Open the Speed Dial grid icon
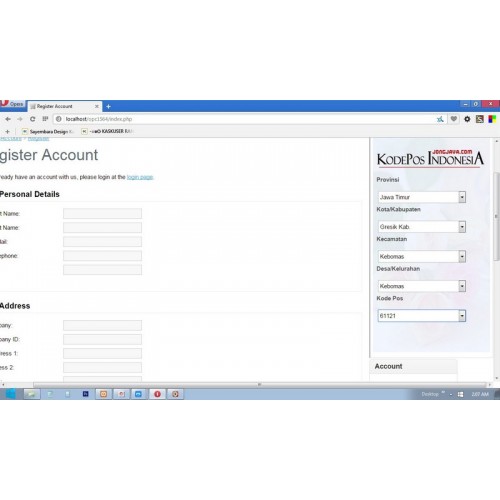Viewport: 500px width, 500px height. (45, 119)
